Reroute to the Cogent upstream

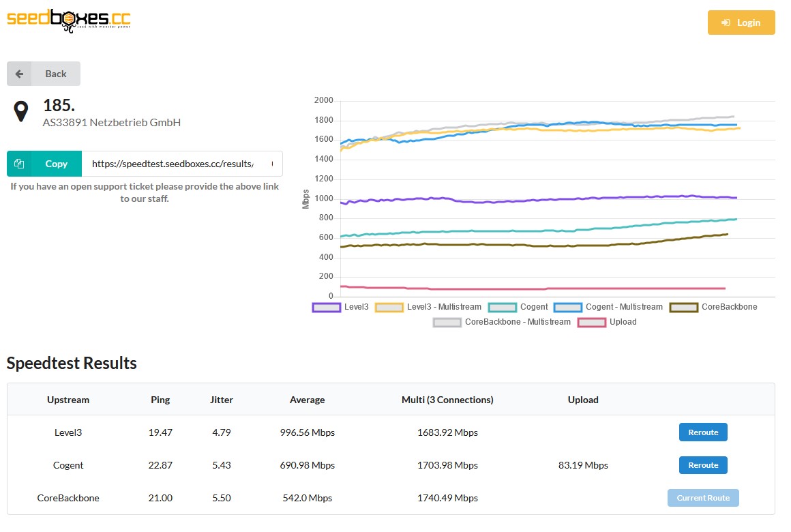703,465
